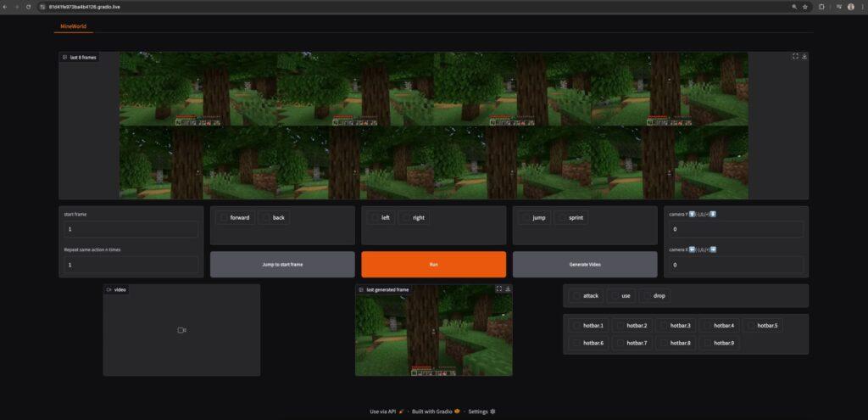Open the MineWorld tab
This screenshot has width=868, height=420.
click(73, 26)
